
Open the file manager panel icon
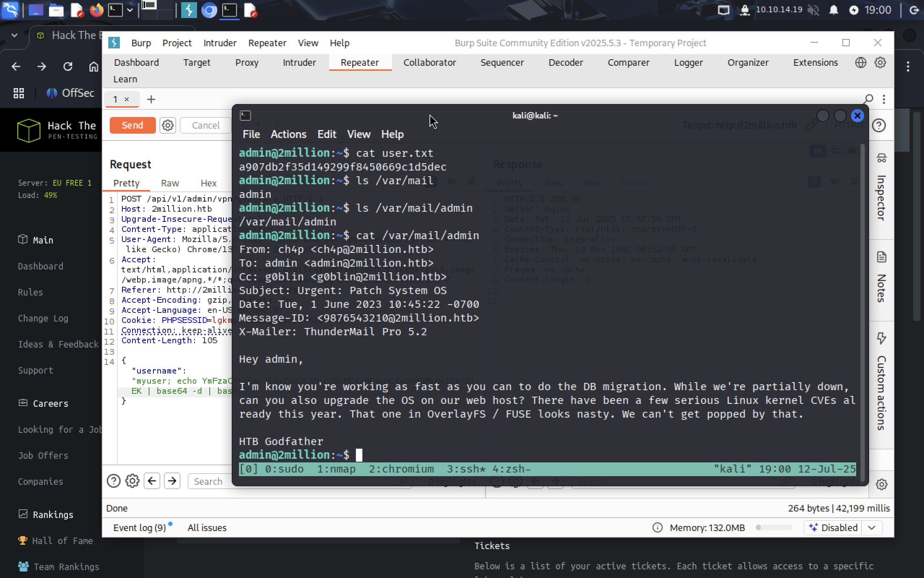coord(56,10)
